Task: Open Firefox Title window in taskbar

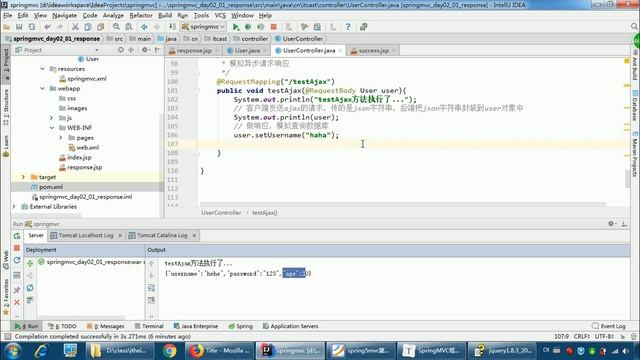Action: click(219, 351)
